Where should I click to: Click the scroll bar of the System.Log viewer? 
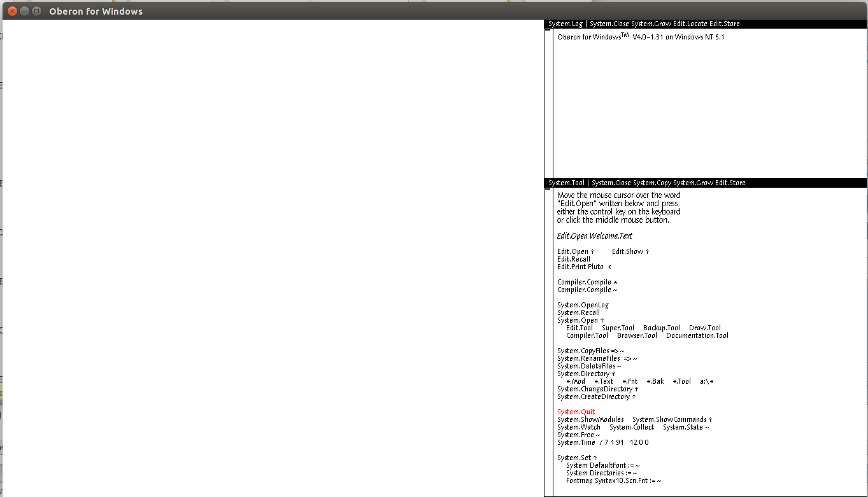(x=548, y=103)
